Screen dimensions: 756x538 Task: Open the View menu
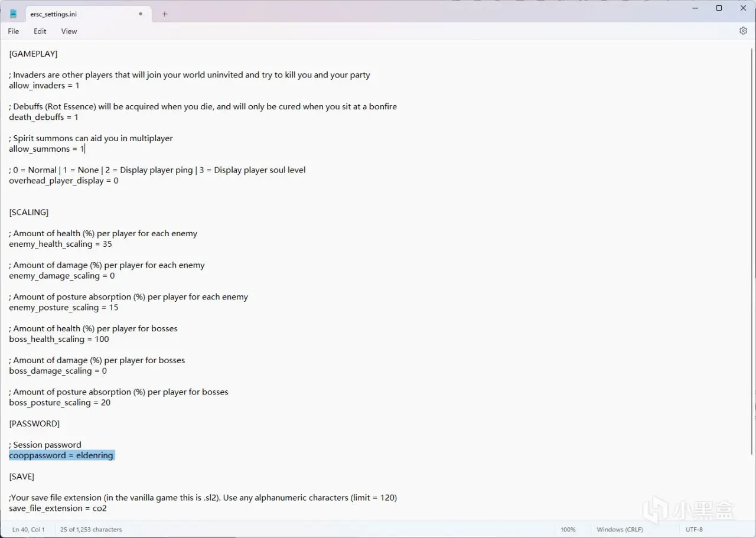pos(69,31)
